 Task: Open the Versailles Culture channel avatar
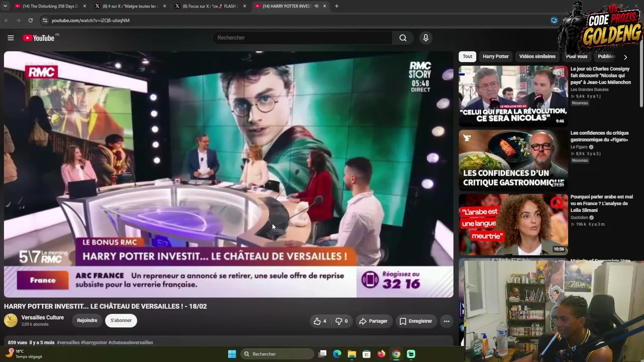point(11,320)
